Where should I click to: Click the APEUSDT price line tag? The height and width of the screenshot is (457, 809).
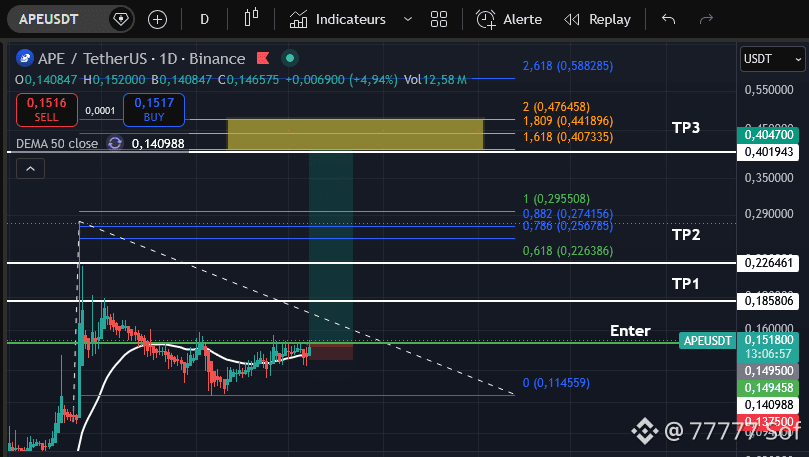click(x=707, y=340)
